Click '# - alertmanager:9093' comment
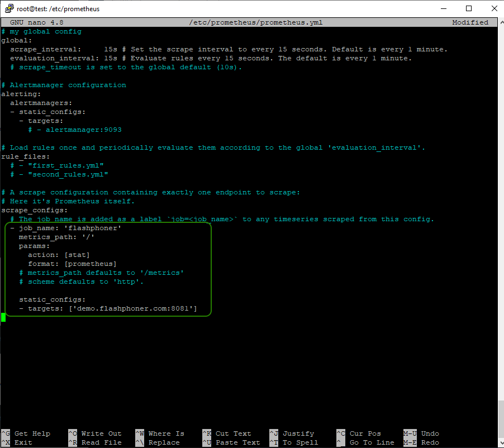 pos(75,130)
